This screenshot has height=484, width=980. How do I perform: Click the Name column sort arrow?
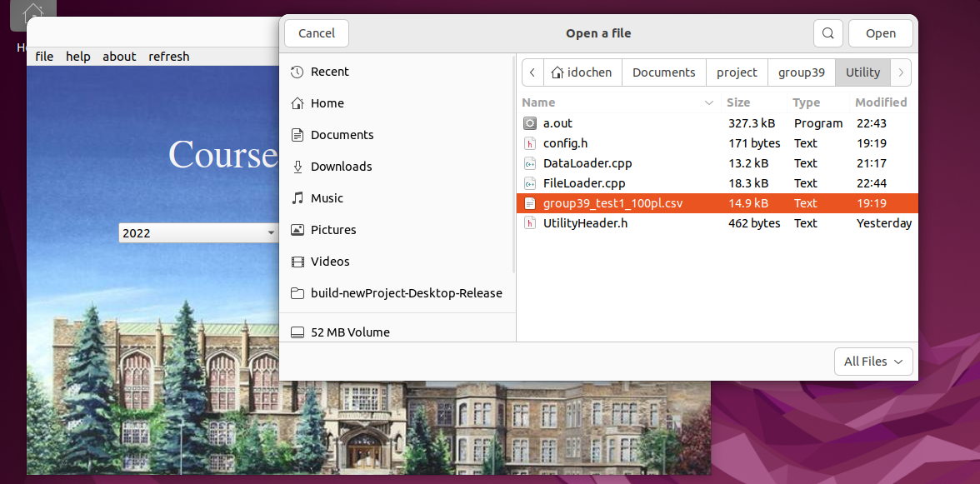pos(709,102)
